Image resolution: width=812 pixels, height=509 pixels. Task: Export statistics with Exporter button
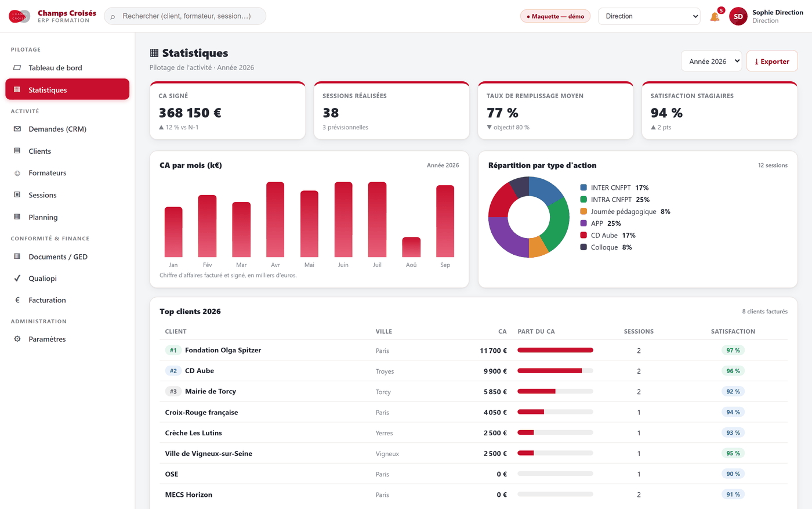(772, 61)
